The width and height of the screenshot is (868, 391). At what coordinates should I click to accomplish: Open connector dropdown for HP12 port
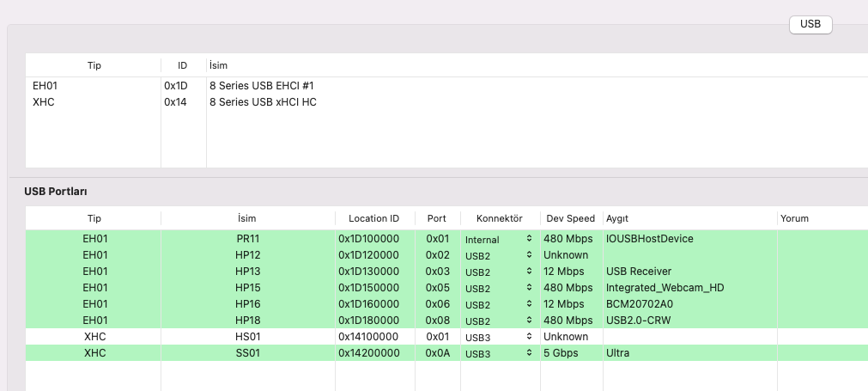pos(500,255)
